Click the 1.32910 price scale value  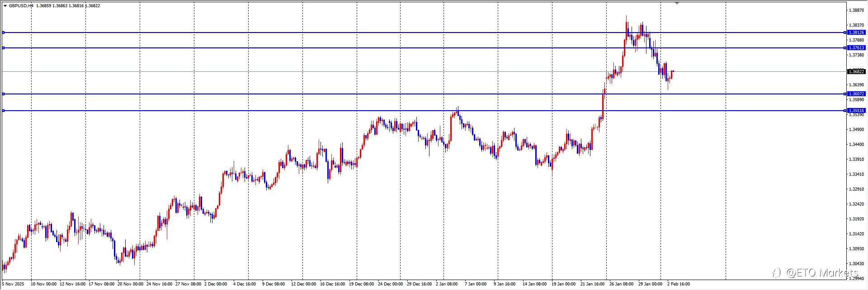[x=857, y=189]
